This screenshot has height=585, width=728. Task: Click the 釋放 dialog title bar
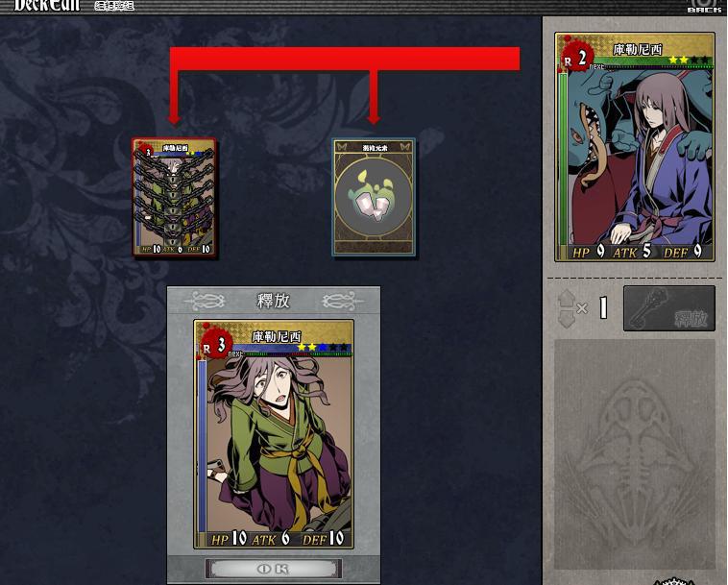click(x=274, y=301)
